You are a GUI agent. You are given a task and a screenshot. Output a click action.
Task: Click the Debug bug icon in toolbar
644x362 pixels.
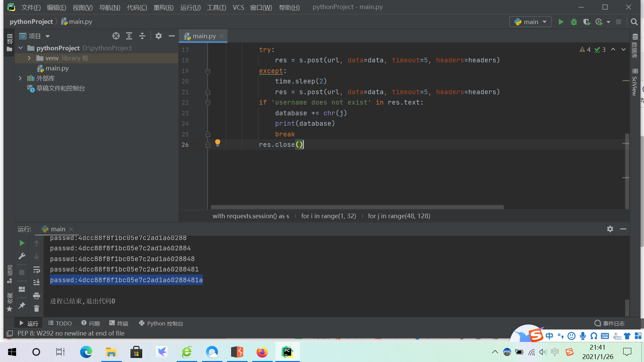click(x=574, y=22)
